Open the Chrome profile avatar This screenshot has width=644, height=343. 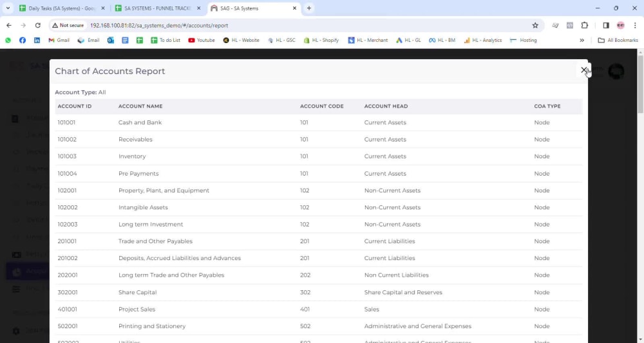621,26
